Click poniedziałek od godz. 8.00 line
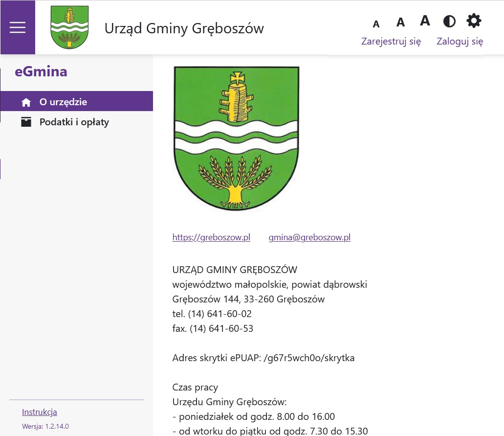The width and height of the screenshot is (504, 436). (254, 417)
